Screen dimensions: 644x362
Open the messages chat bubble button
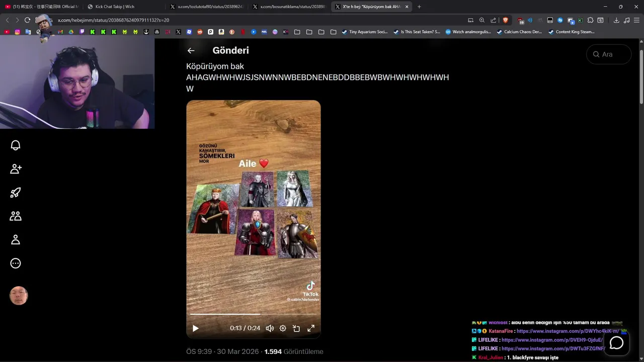tap(616, 343)
